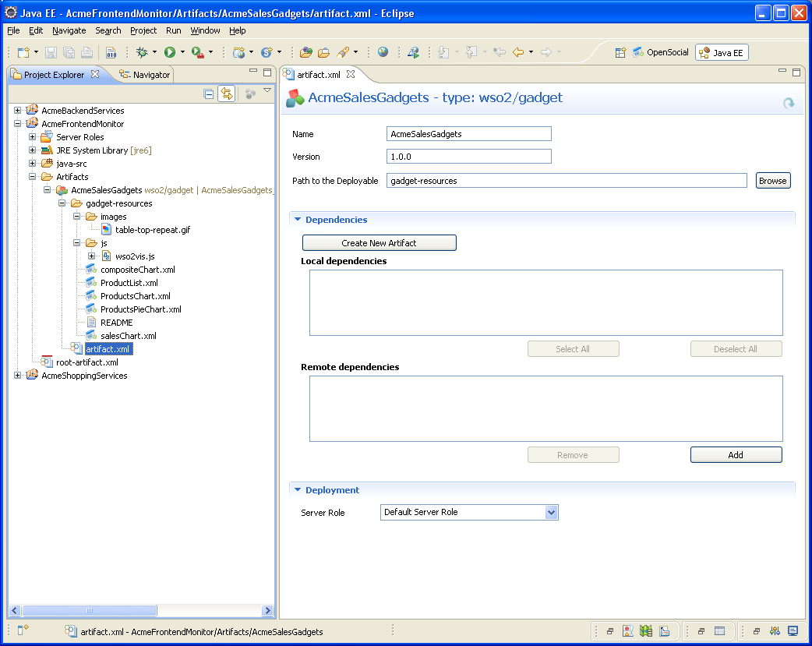The width and height of the screenshot is (812, 646).
Task: Click the web browser globe icon
Action: pos(383,52)
